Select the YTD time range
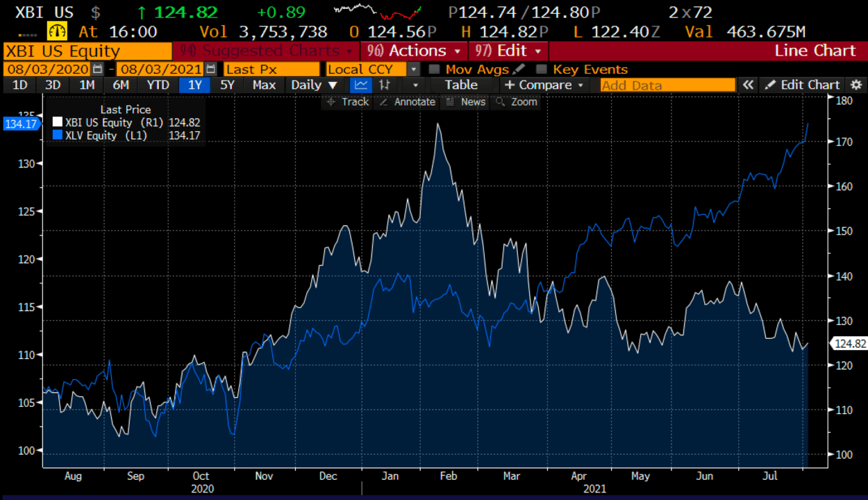868x500 pixels. [x=158, y=85]
